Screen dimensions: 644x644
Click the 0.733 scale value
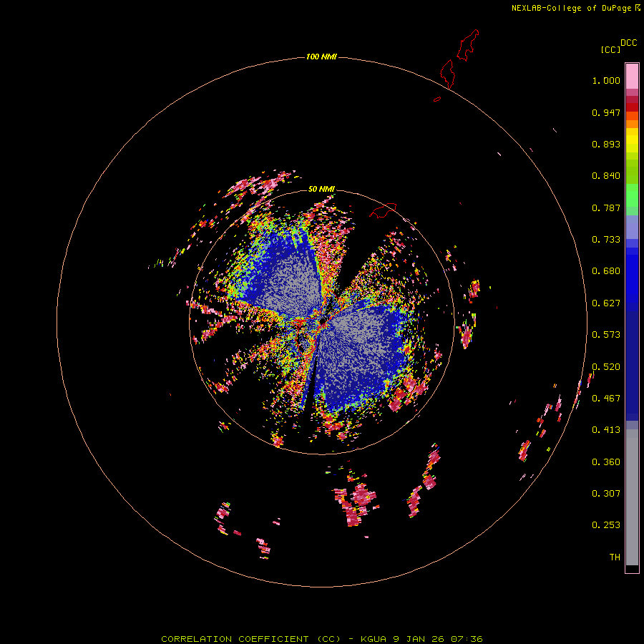(x=606, y=240)
